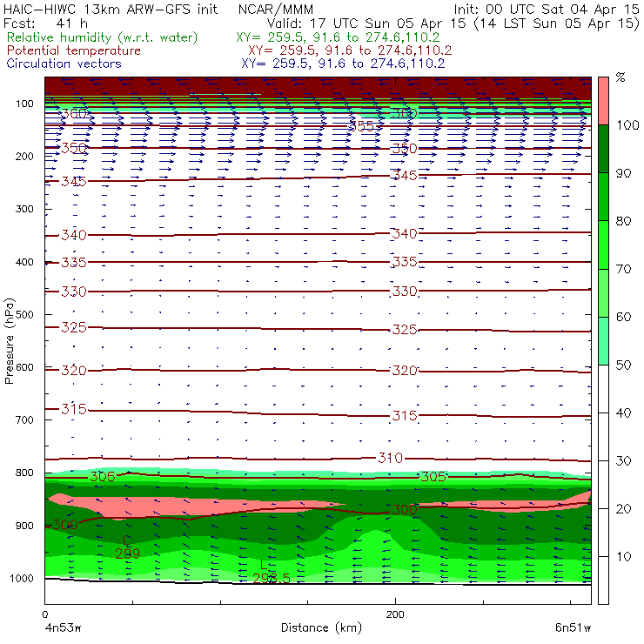Click the '315' contour label near left edge
The width and height of the screenshot is (644, 644).
click(x=74, y=409)
